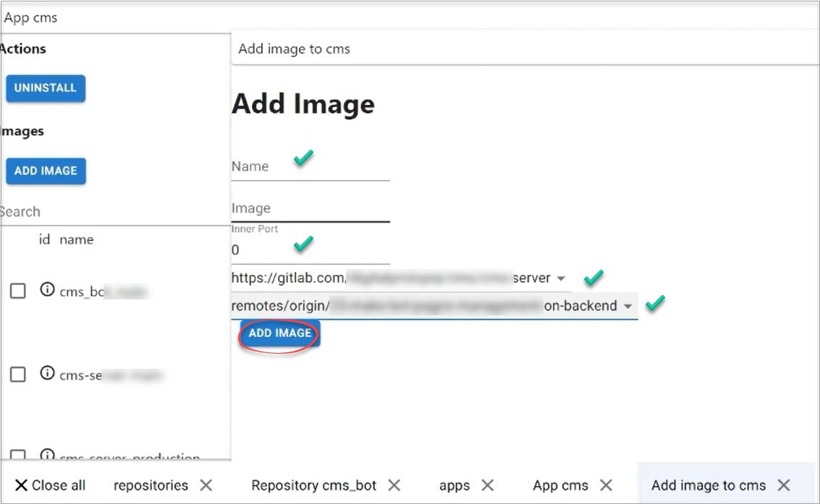Viewport: 820px width, 504px height.
Task: Close the Add image to cms tab
Action: [x=783, y=485]
